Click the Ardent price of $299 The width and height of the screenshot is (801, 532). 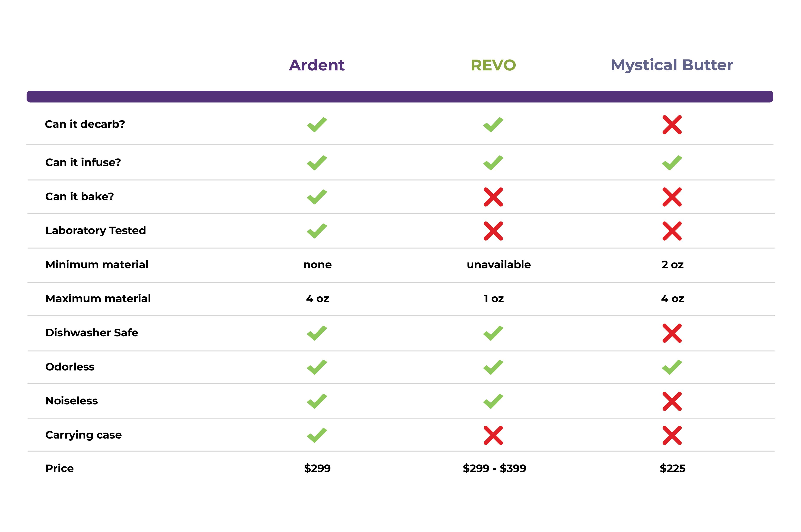pos(317,468)
